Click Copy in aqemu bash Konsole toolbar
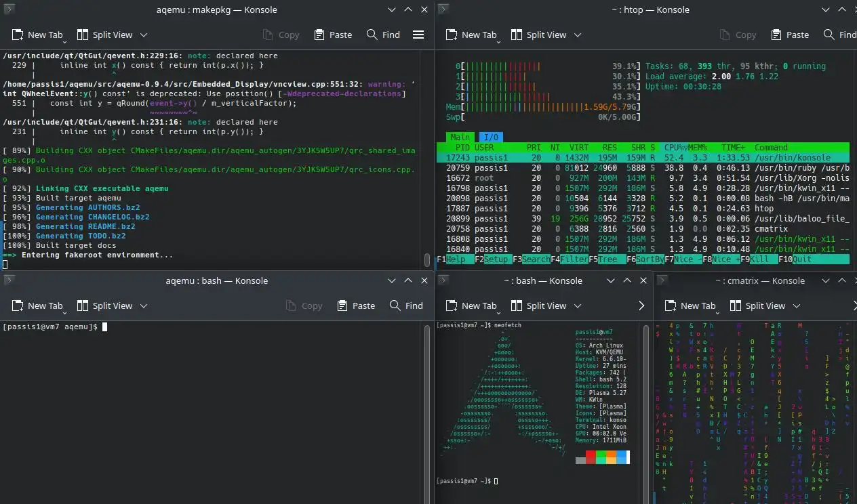Screen dimensions: 857x504 click(x=303, y=306)
